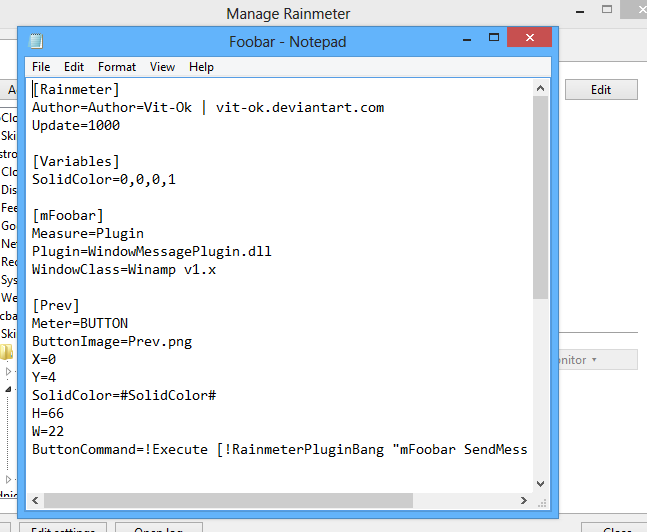
Task: Maximize the Foobar Notepad window
Action: tap(494, 38)
